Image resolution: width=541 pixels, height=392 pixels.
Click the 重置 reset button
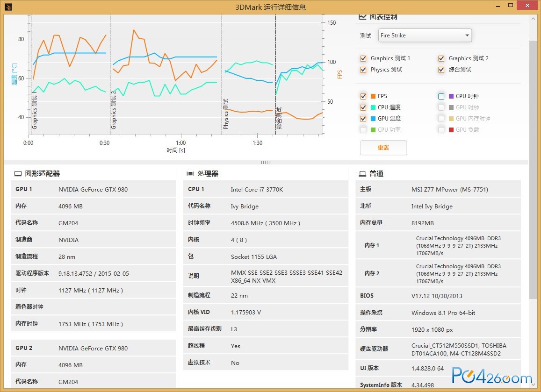(x=383, y=148)
